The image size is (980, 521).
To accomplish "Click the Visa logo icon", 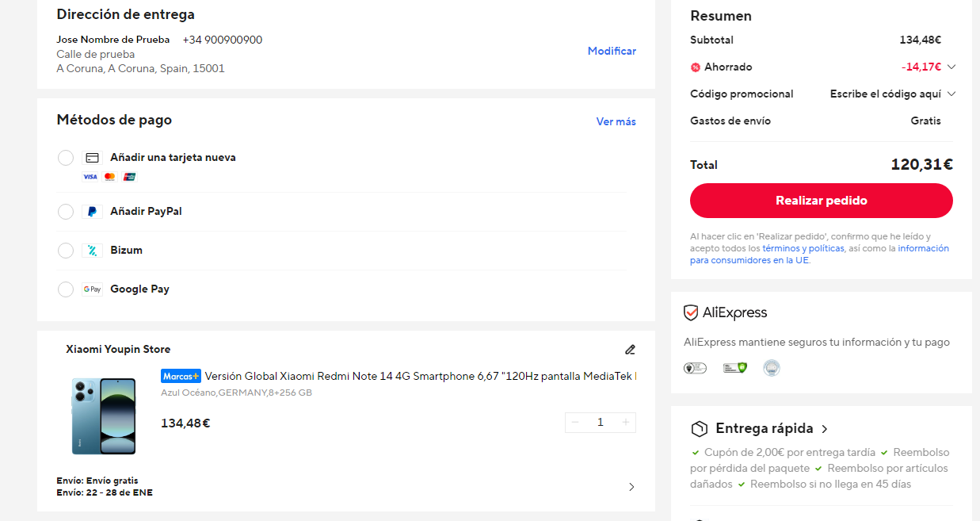I will [90, 177].
